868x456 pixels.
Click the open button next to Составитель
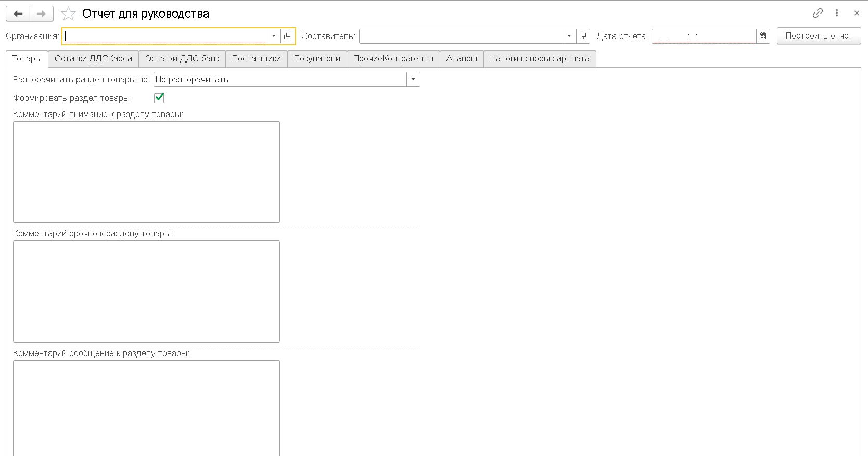click(583, 36)
